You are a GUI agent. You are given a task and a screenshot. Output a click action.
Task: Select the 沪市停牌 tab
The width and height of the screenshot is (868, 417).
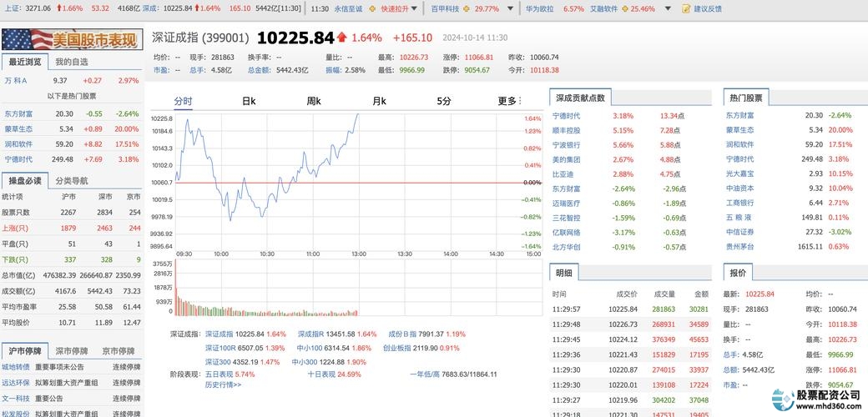click(x=25, y=350)
